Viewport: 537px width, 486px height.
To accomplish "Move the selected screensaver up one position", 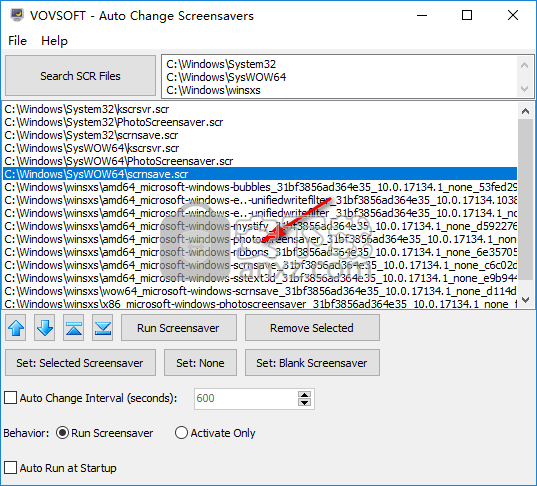I will (16, 328).
